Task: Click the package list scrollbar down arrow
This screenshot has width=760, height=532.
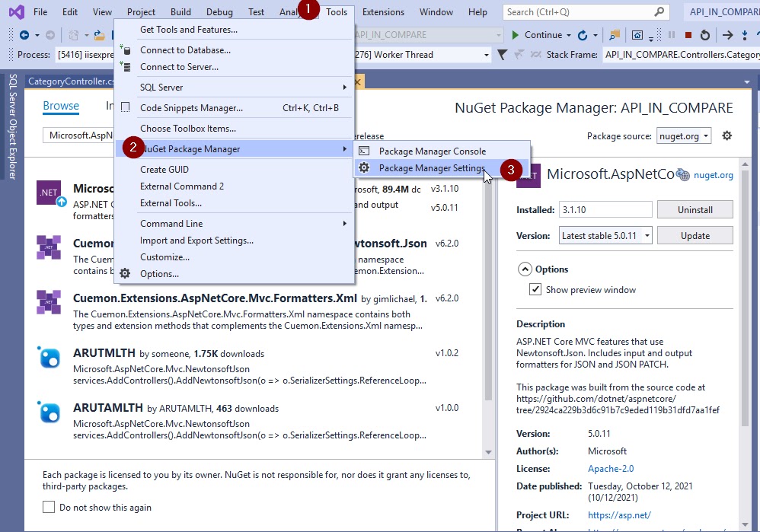Action: 488,452
